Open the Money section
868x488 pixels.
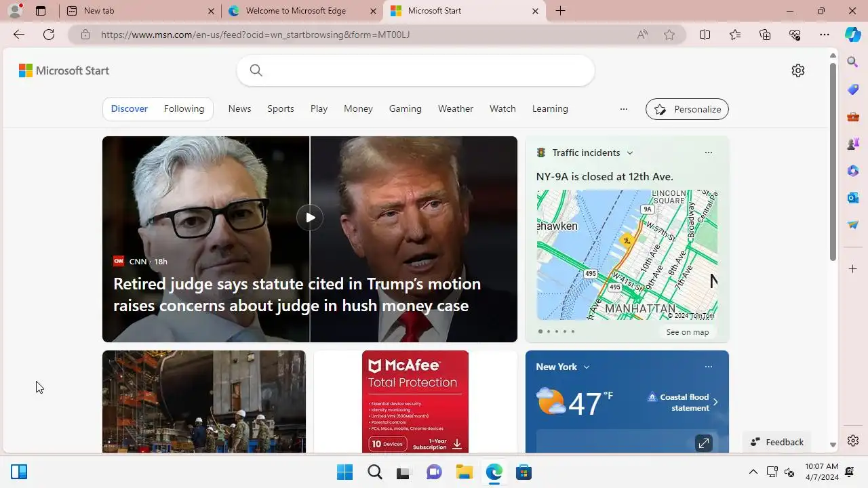click(358, 108)
